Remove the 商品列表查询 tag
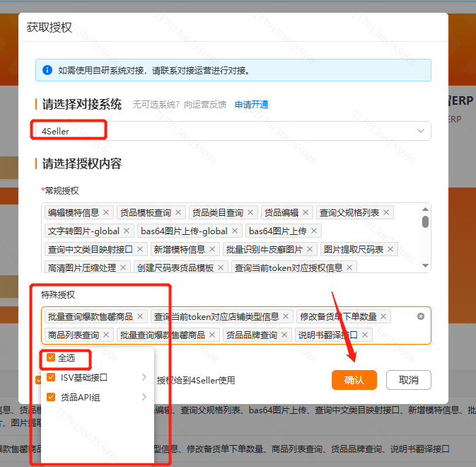The image size is (476, 467). (x=106, y=335)
